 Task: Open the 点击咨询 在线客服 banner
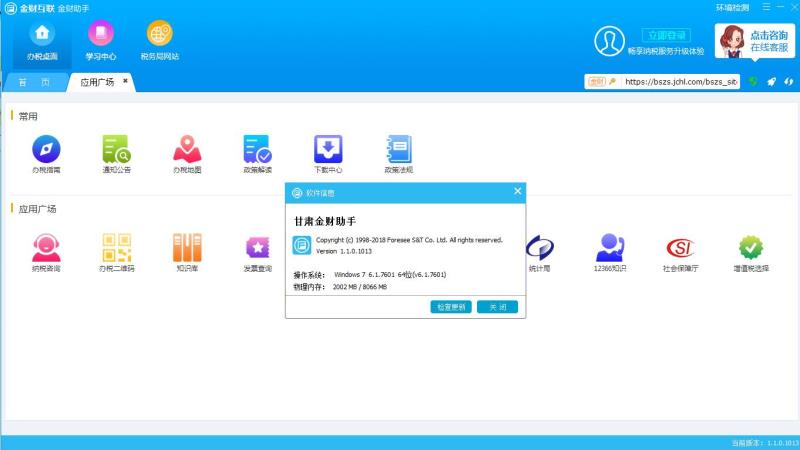pyautogui.click(x=755, y=41)
